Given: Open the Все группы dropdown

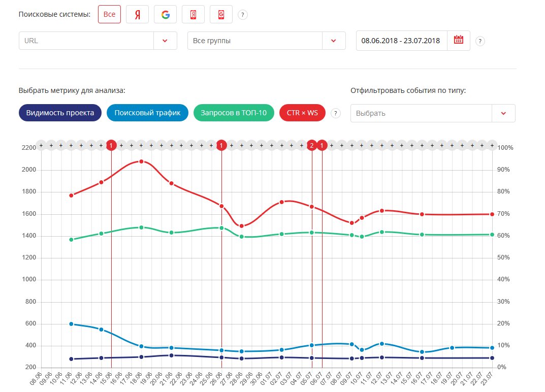Looking at the screenshot, I should coord(334,41).
